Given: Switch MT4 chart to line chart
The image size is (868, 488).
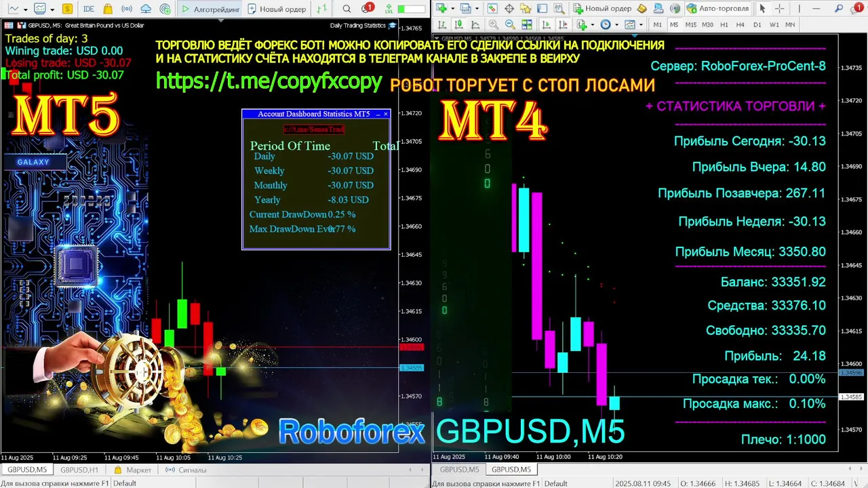Looking at the screenshot, I should tap(475, 24).
